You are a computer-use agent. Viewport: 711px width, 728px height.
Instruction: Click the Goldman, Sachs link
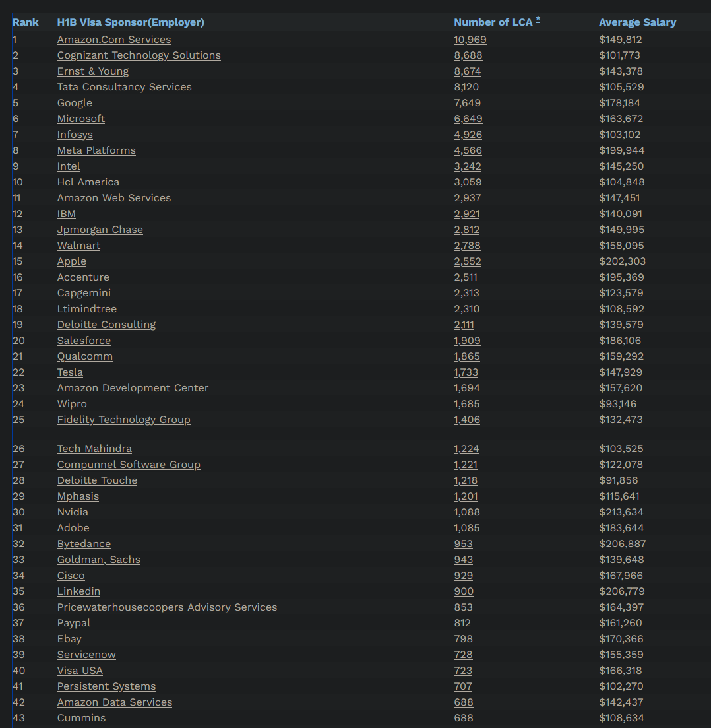pyautogui.click(x=98, y=560)
